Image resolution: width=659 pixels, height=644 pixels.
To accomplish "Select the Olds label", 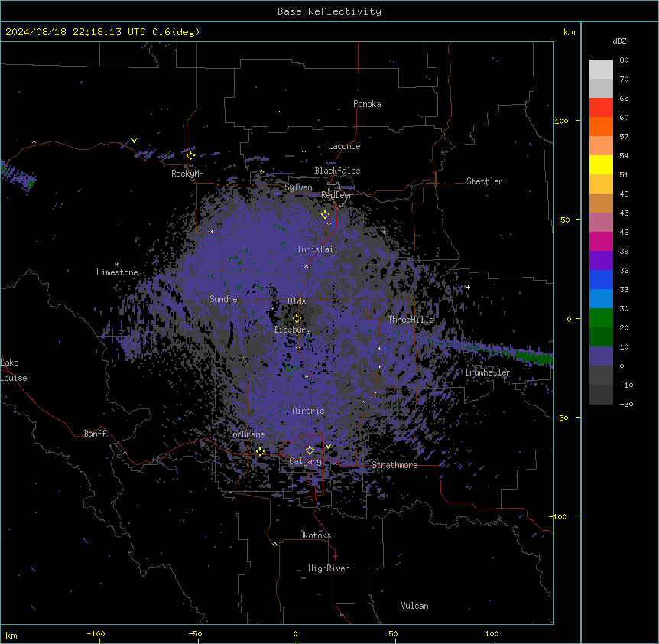I will point(297,301).
